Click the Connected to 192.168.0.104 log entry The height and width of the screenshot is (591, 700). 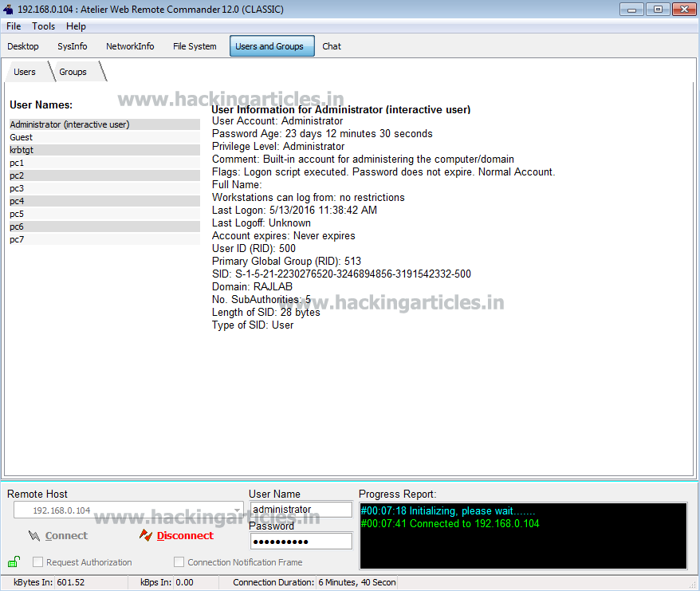[450, 523]
